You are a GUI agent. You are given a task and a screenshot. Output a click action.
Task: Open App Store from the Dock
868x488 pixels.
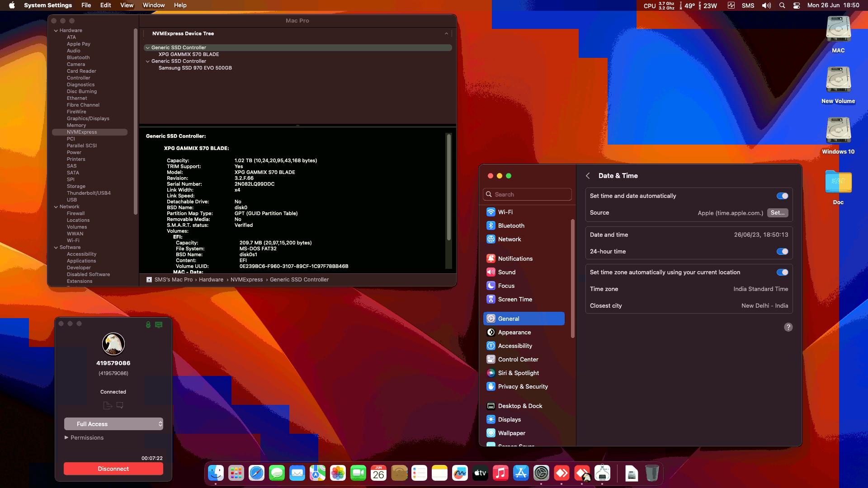[521, 473]
